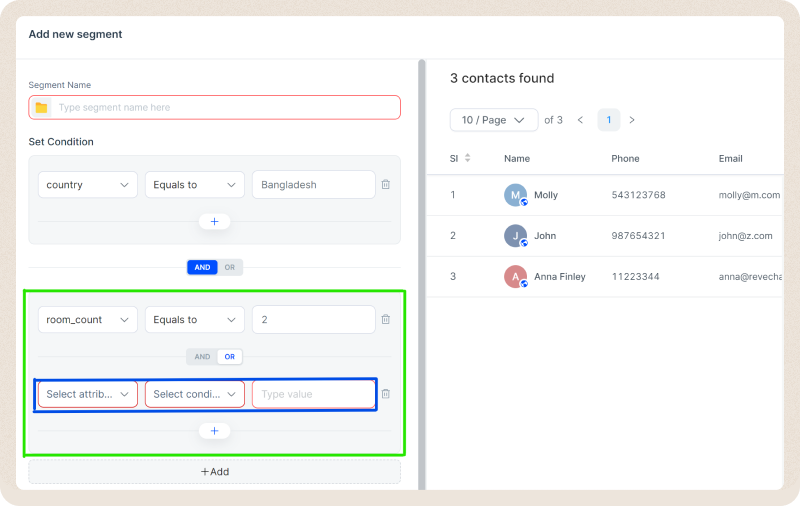Click the email molly@m.com
Screen dimensions: 800x506
(749, 195)
